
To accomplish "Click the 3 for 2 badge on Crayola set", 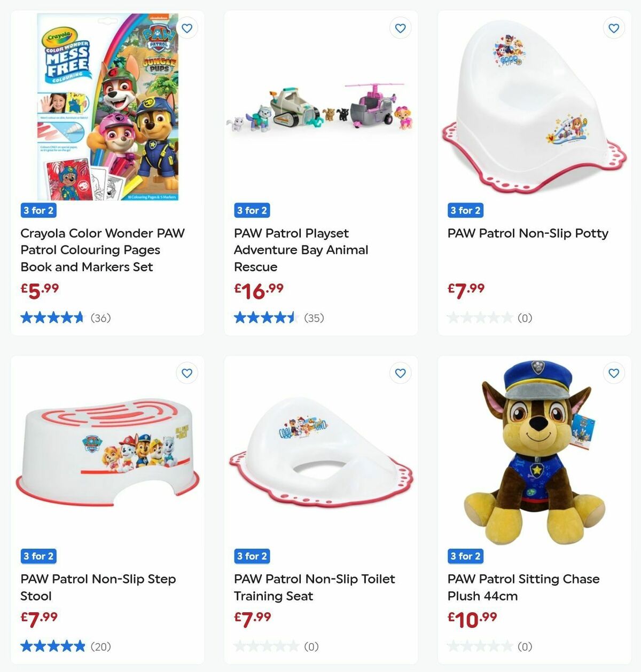I will click(x=38, y=210).
